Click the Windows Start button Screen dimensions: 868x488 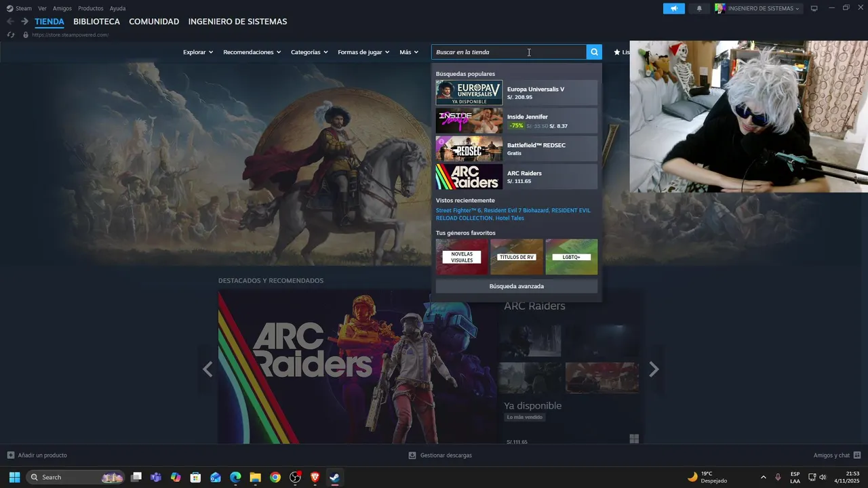(14, 477)
